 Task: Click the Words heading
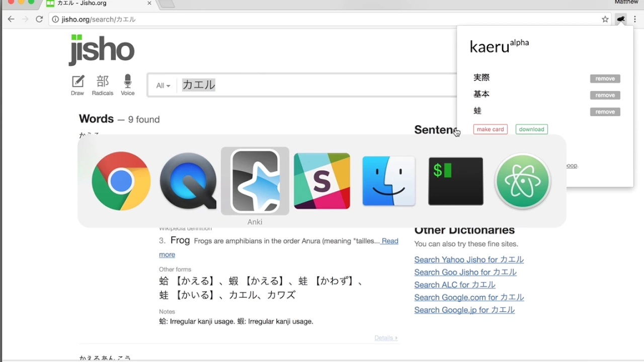[x=96, y=119]
